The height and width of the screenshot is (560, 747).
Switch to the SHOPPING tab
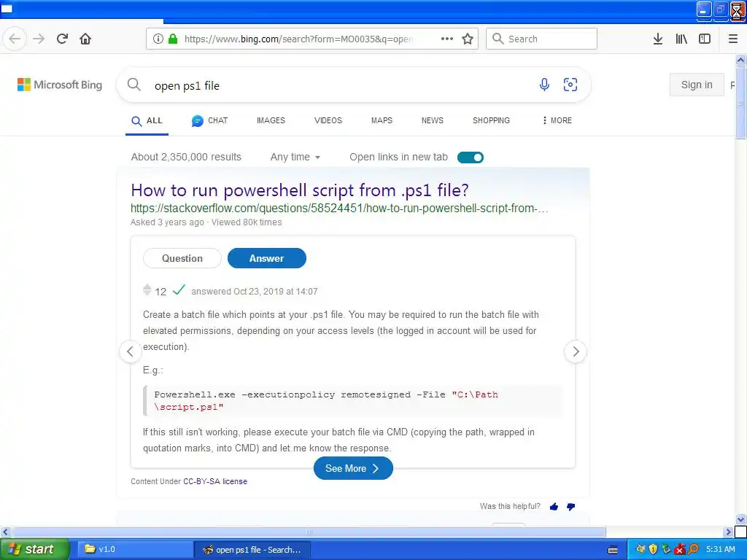491,120
